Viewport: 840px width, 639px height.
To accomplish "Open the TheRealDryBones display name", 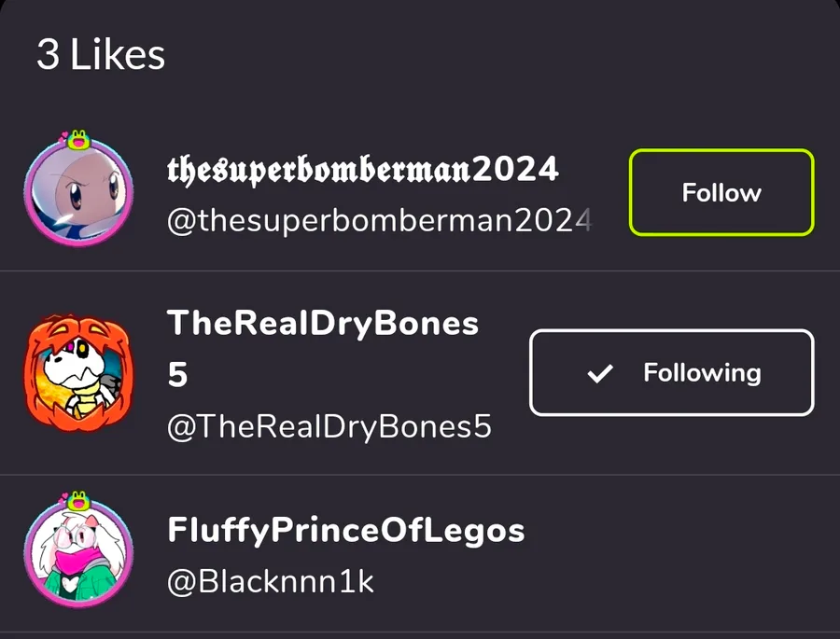I will click(322, 324).
